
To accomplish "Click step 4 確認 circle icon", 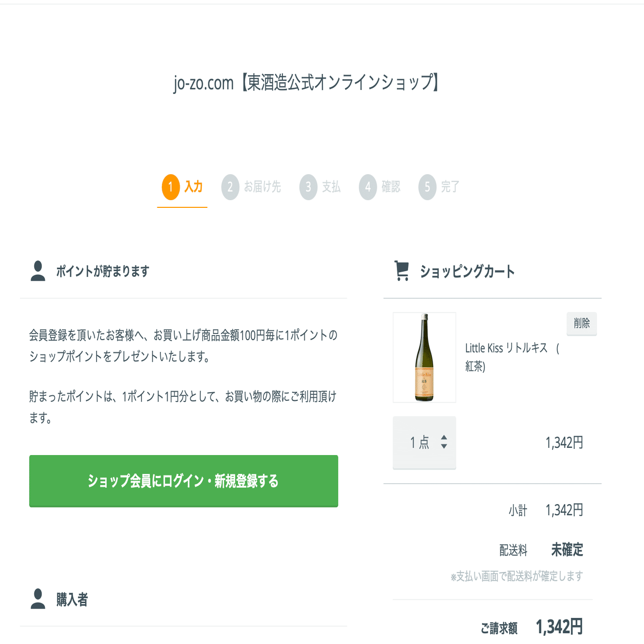I will pyautogui.click(x=368, y=186).
